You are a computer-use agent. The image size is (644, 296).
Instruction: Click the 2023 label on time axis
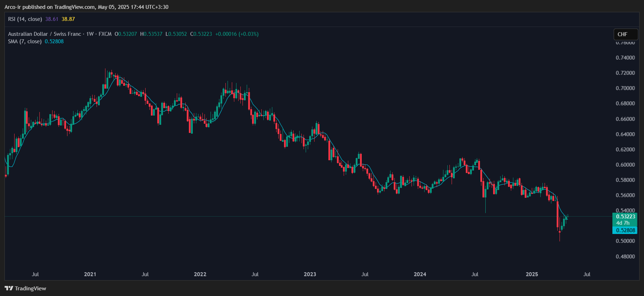[310, 274]
